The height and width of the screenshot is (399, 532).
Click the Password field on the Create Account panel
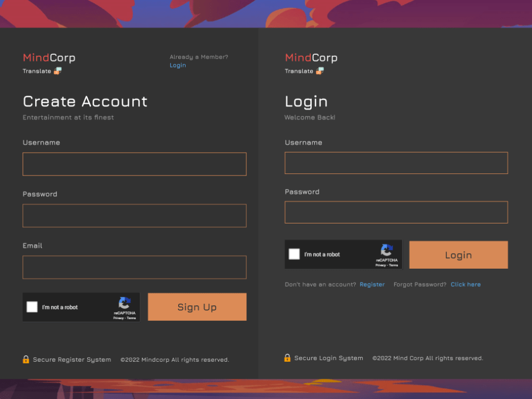134,215
